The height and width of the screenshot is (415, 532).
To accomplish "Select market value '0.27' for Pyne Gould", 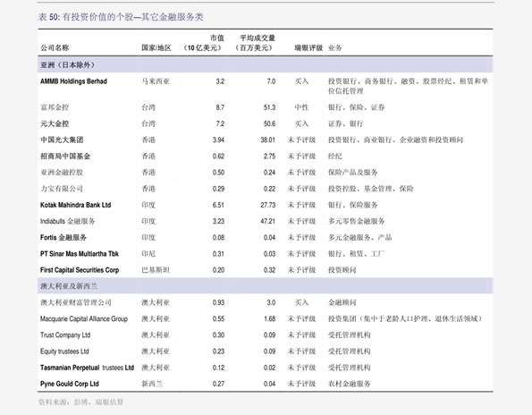I will 218,384.
